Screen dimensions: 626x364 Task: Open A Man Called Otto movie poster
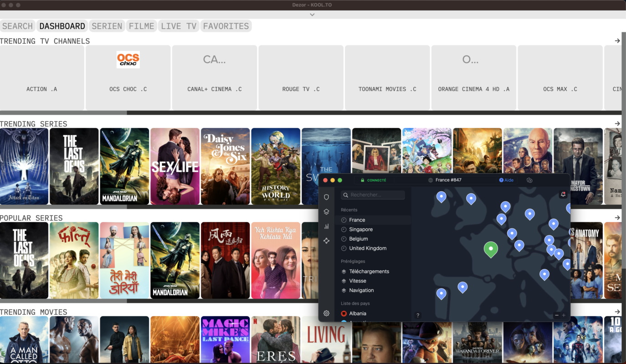24,339
